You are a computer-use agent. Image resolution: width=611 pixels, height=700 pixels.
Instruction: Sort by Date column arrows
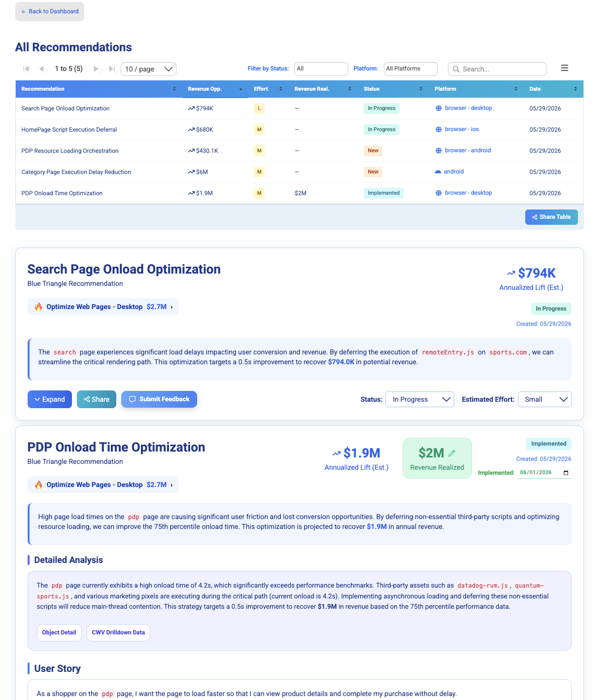(x=576, y=89)
